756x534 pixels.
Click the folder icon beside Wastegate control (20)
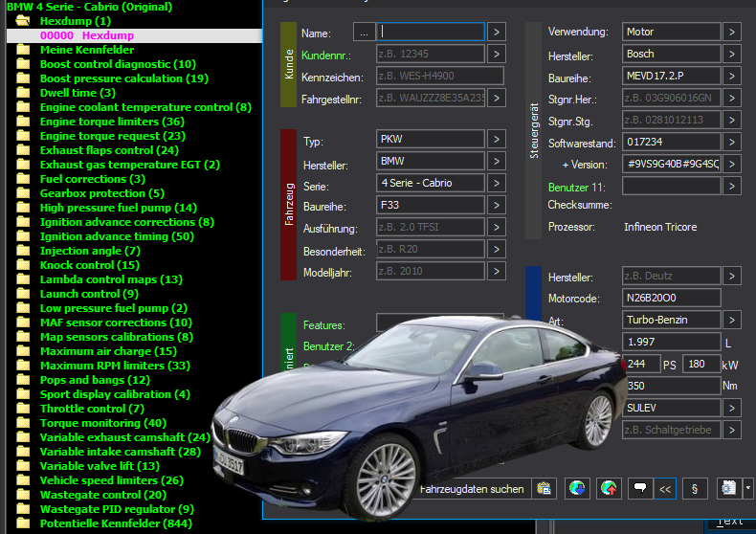tap(23, 495)
